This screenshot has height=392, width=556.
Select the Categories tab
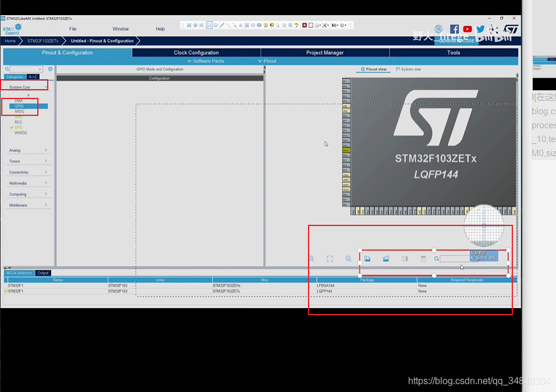[x=15, y=77]
